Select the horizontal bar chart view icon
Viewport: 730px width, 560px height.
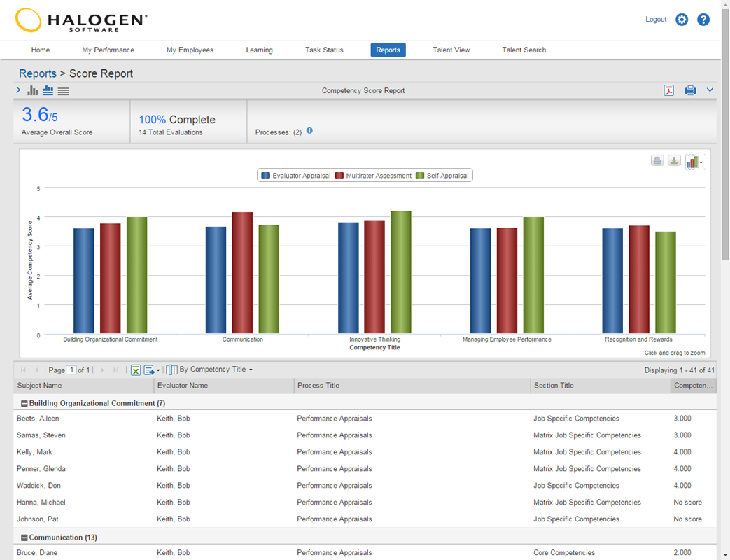click(x=48, y=90)
